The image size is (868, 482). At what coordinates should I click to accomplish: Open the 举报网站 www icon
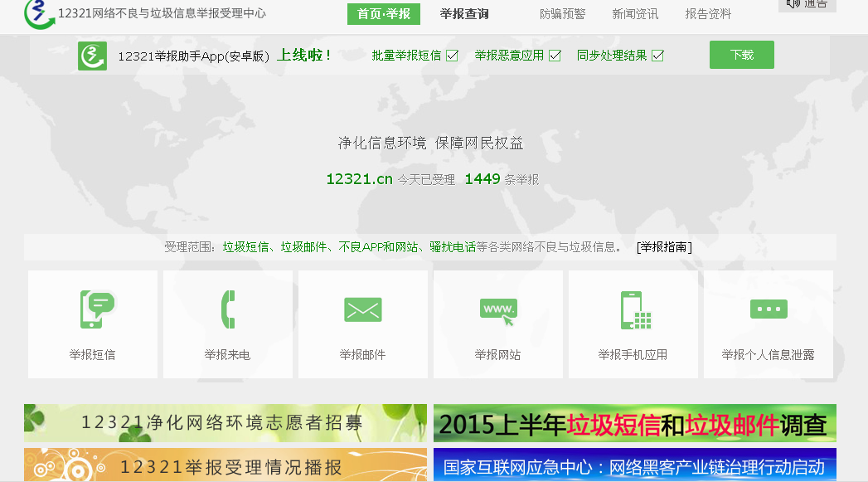pos(498,309)
